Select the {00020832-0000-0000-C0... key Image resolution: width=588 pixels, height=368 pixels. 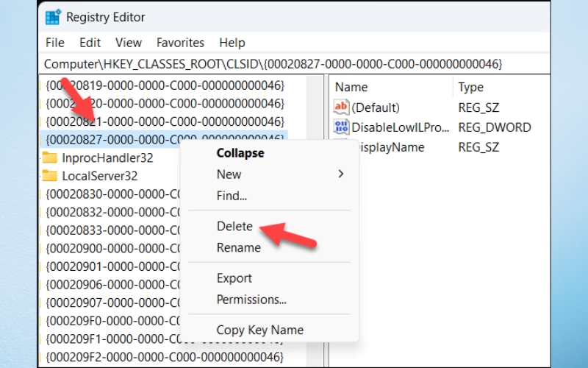(x=112, y=212)
